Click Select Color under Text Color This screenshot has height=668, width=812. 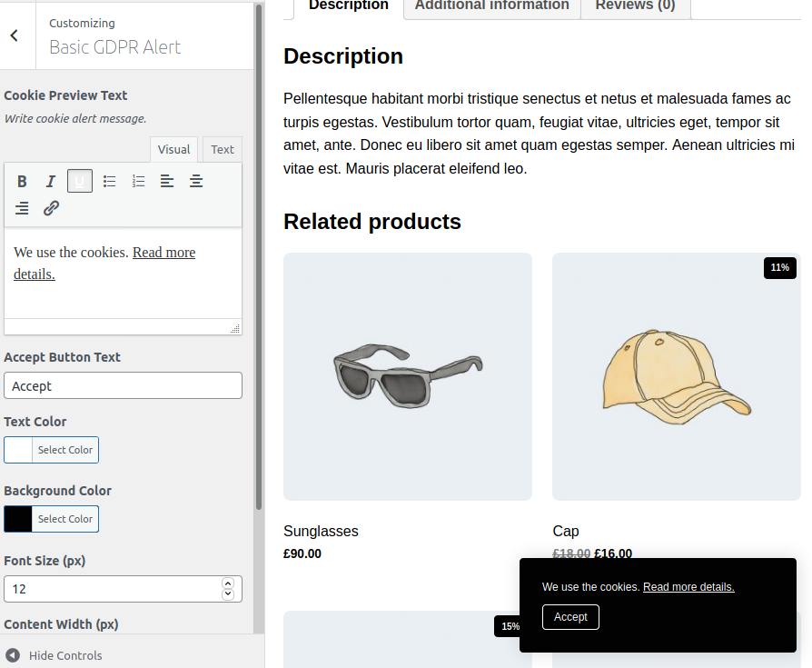click(x=65, y=450)
